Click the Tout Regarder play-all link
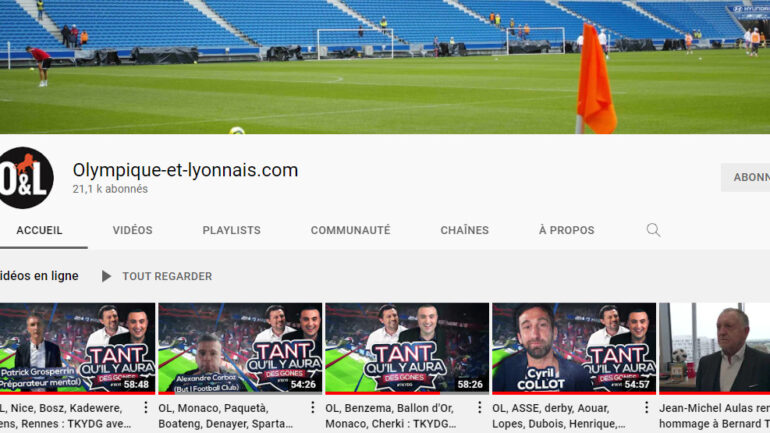 pos(167,276)
